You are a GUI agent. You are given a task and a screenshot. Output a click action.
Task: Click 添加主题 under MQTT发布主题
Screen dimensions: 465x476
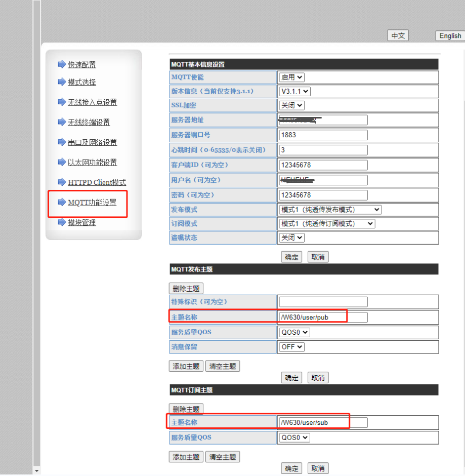point(186,366)
